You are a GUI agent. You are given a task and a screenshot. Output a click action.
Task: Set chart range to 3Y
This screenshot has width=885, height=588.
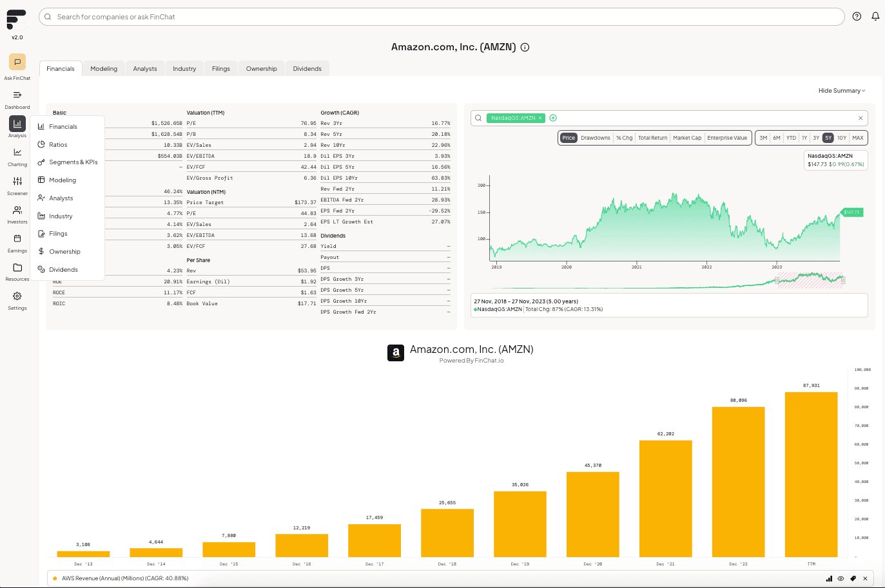816,138
